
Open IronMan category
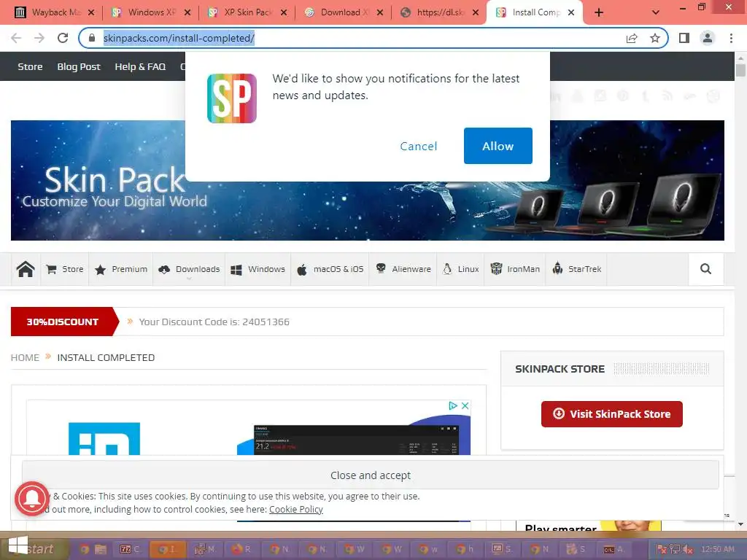tap(515, 269)
